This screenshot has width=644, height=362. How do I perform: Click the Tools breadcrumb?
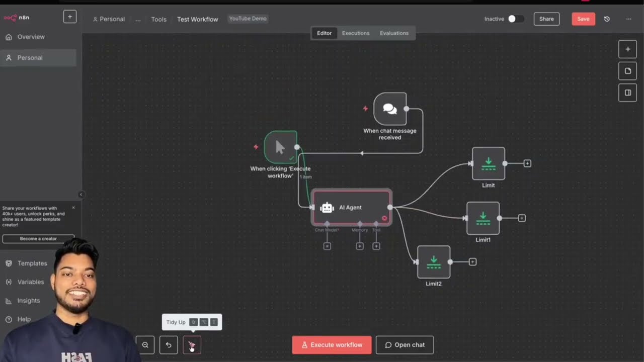coord(158,19)
